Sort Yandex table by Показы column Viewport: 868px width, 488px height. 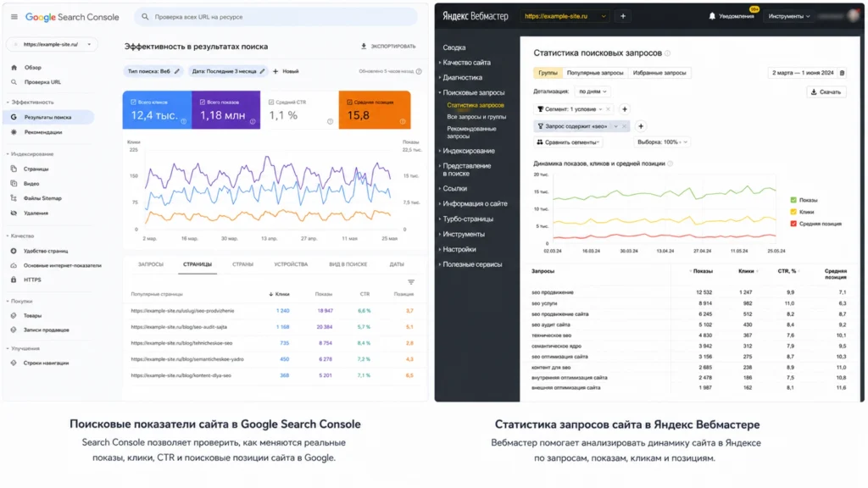(702, 271)
